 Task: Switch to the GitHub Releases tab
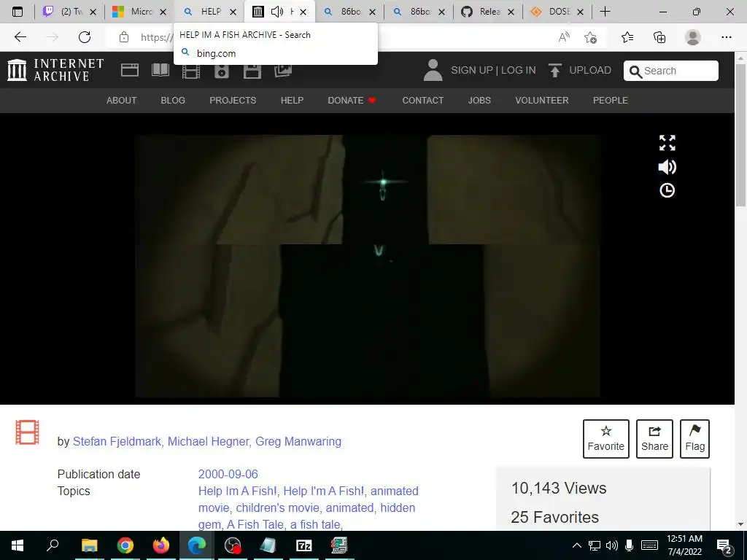tap(488, 12)
